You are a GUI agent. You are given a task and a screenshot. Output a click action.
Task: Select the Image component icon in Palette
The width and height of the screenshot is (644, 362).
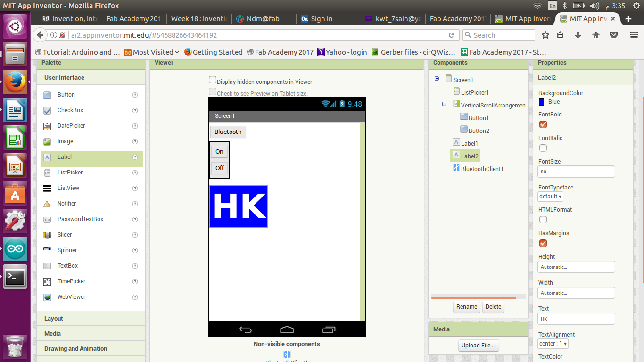point(47,141)
